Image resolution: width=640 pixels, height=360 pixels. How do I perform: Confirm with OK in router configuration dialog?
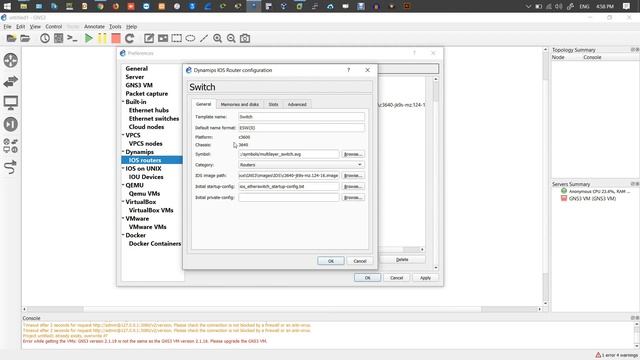(331, 261)
